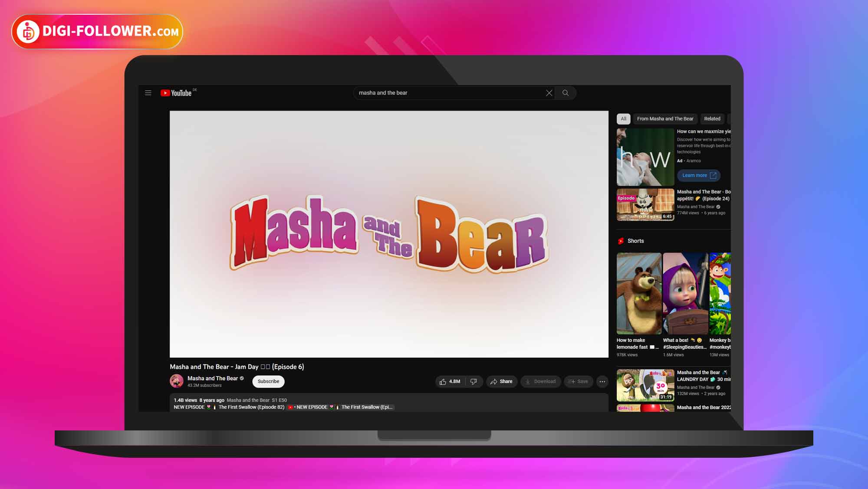Clear the search box with X
868x489 pixels.
pyautogui.click(x=549, y=93)
